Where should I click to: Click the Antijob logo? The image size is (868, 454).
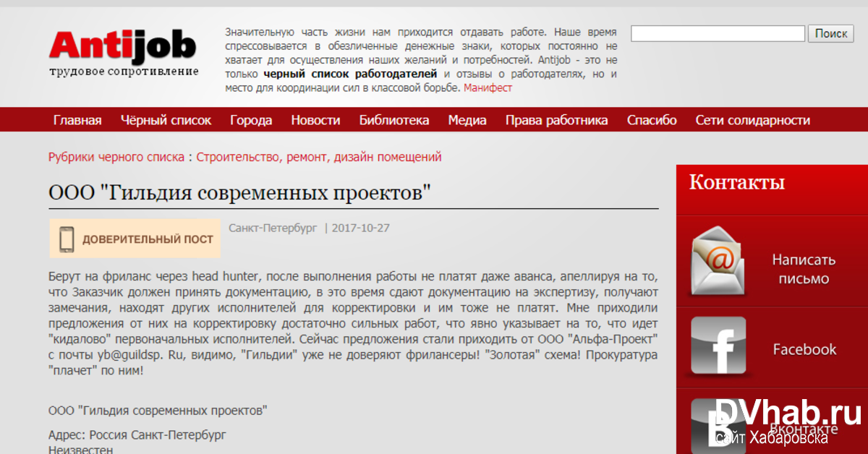[123, 46]
